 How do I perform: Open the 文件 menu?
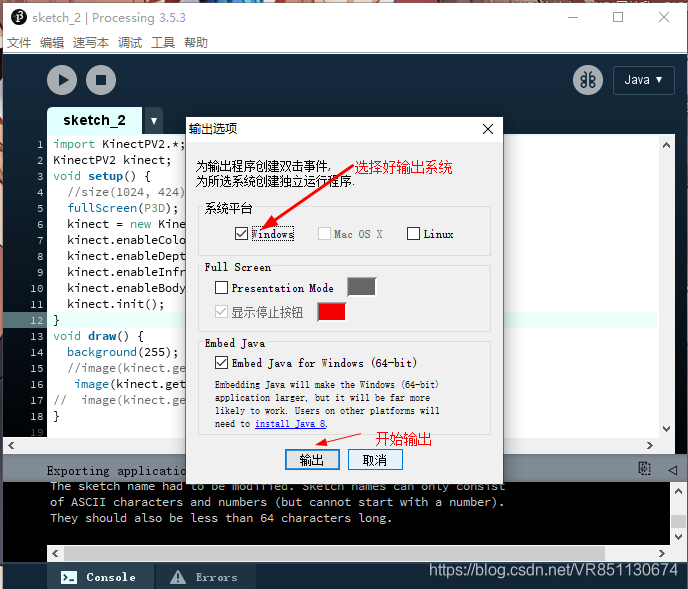19,43
